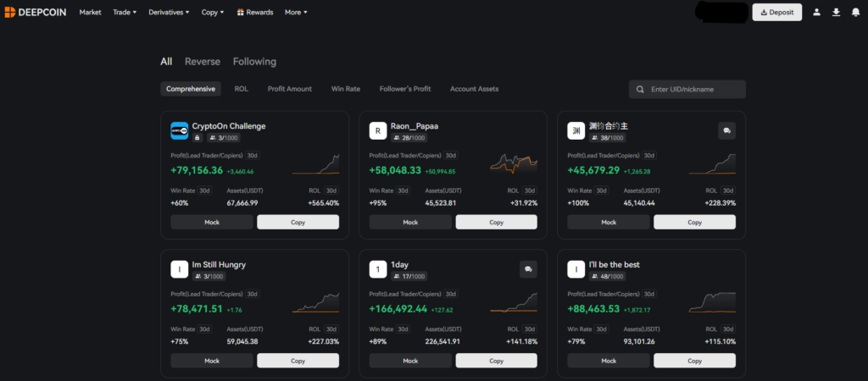Sort traders by ROL

coord(242,89)
